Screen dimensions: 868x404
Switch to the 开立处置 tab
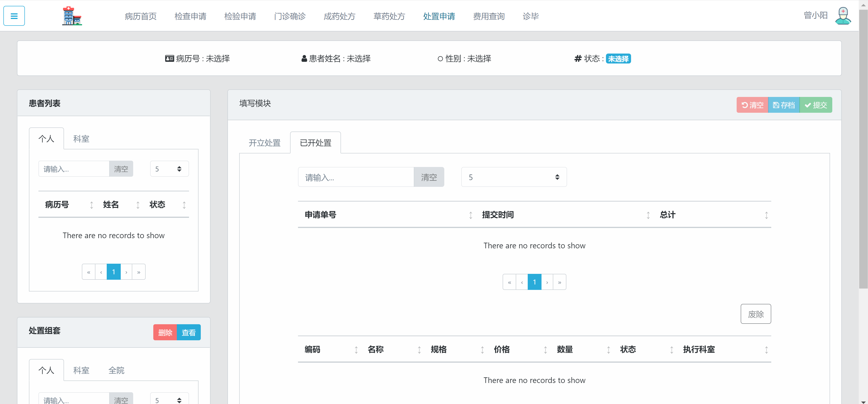pos(265,142)
